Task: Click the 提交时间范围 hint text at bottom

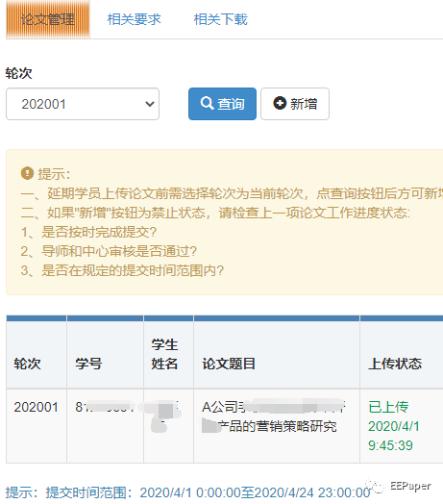Action: [x=188, y=492]
